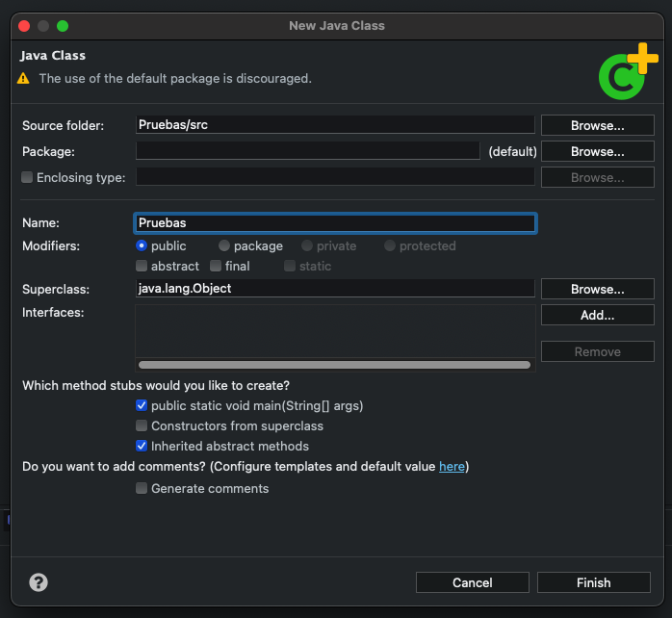Select the package modifier radio button
The width and height of the screenshot is (672, 618).
coord(224,245)
